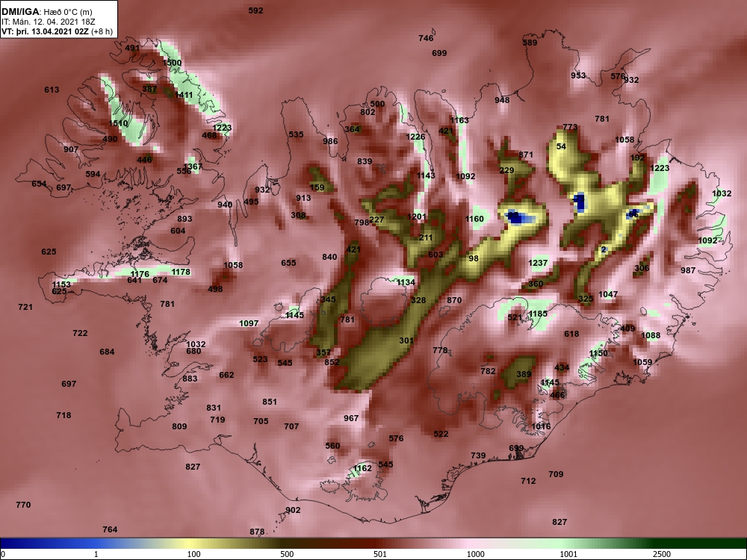
Task: Select the map value 54
Action: pyautogui.click(x=561, y=146)
